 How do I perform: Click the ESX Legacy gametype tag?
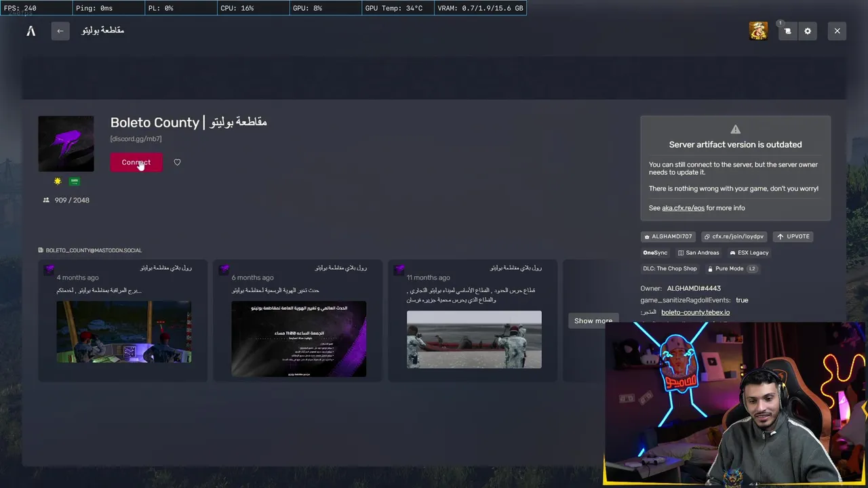[749, 253]
